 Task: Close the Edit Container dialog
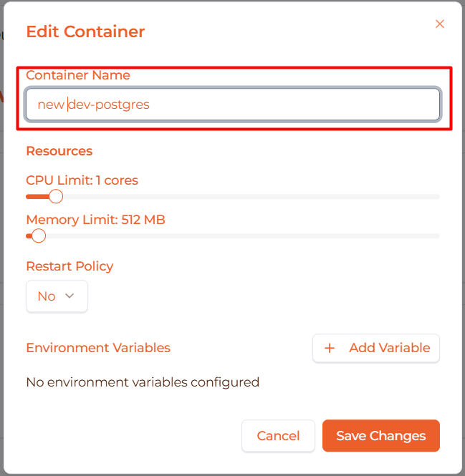[440, 24]
